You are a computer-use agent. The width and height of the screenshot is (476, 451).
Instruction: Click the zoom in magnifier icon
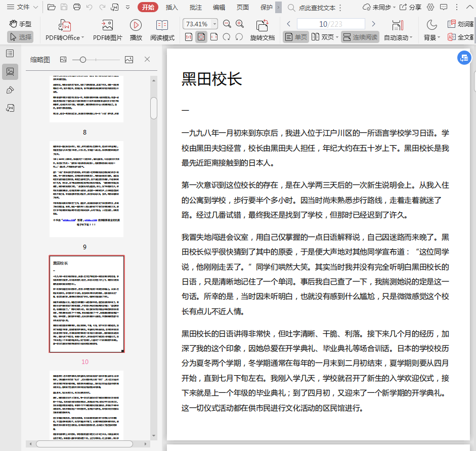pos(240,24)
